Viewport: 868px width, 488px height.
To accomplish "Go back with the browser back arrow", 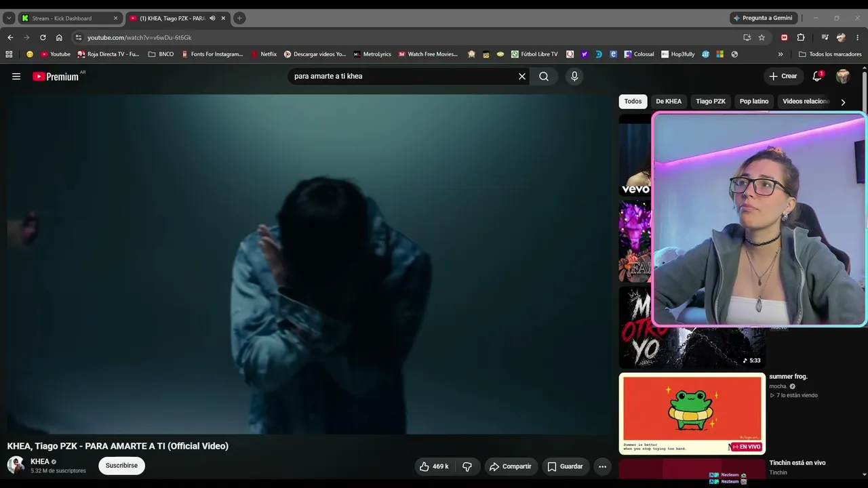I will pos(10,37).
